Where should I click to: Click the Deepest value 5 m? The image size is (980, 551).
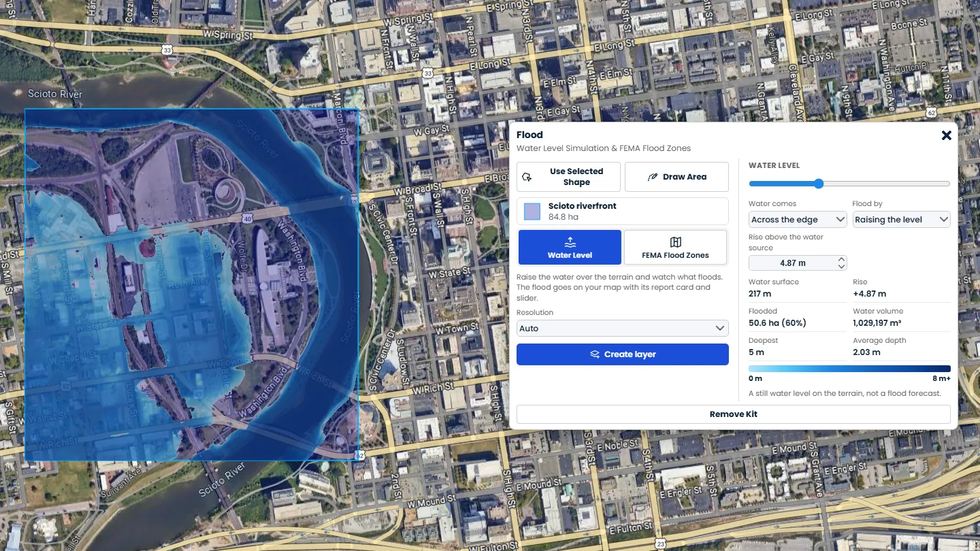tap(756, 352)
